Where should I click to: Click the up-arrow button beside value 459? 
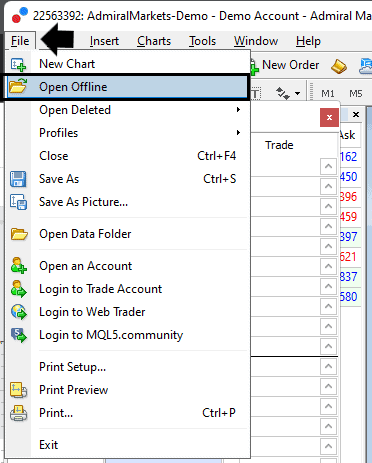(x=328, y=226)
